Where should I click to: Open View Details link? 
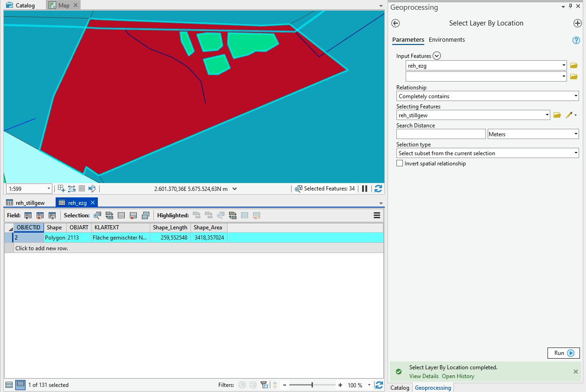pyautogui.click(x=424, y=376)
